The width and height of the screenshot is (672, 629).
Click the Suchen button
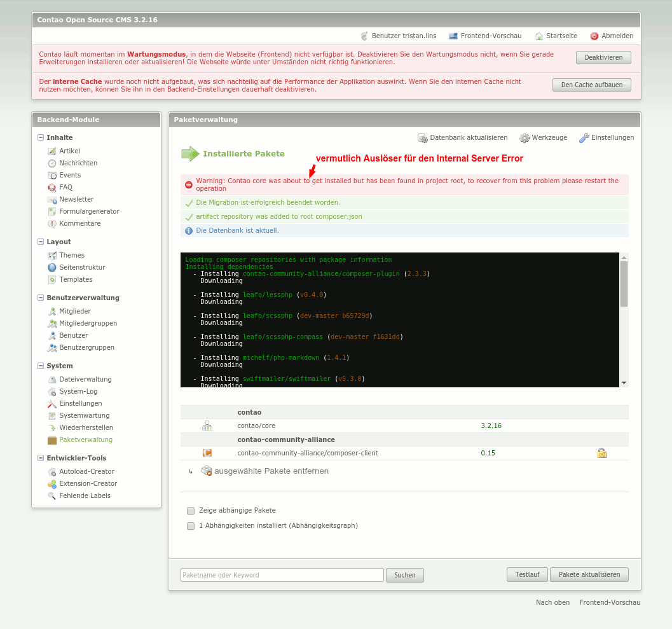click(x=404, y=575)
